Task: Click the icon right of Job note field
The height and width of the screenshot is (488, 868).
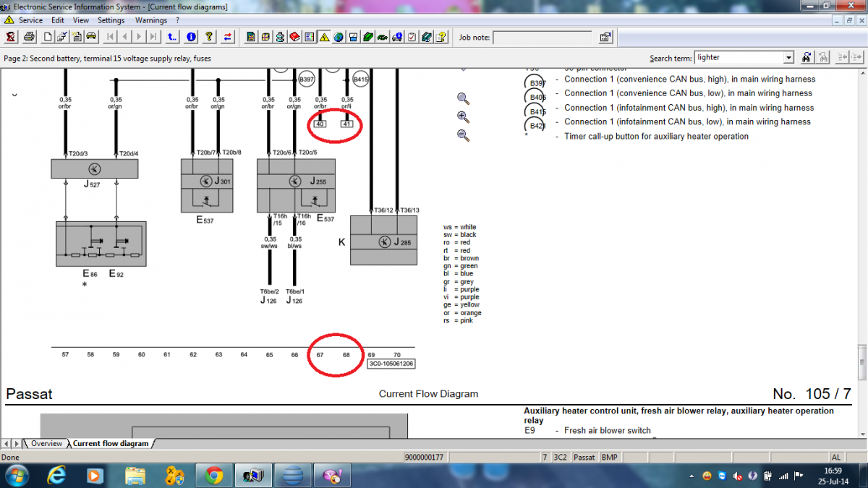Action: click(x=605, y=37)
